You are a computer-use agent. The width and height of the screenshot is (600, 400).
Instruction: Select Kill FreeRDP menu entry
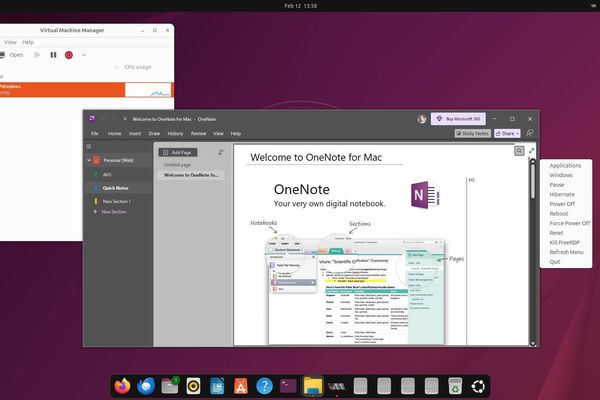[564, 242]
